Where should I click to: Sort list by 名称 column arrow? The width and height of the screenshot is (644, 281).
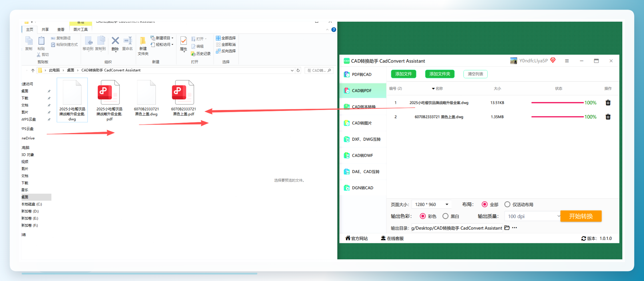point(433,89)
